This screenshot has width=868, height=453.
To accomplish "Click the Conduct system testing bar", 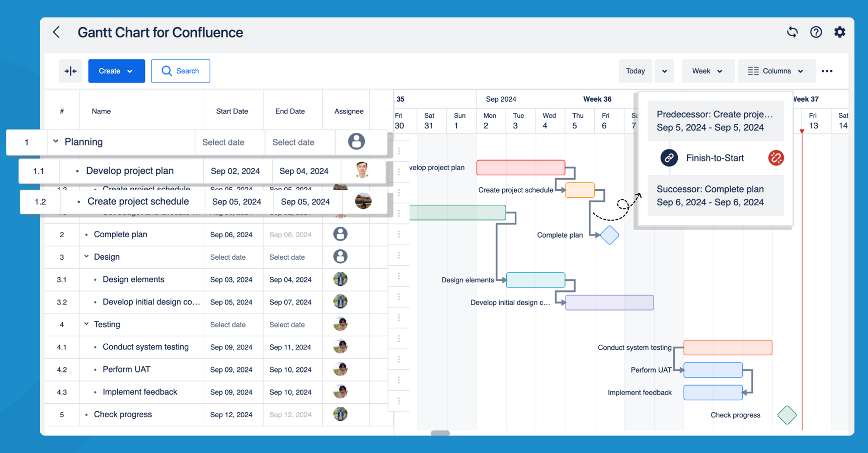I will (728, 347).
